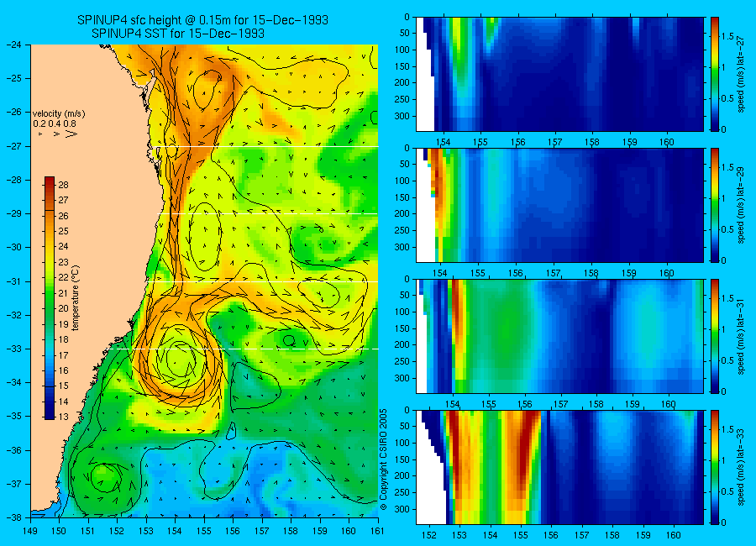
Task: Click the vertical "temperature (°C)" label
Action: [x=76, y=298]
